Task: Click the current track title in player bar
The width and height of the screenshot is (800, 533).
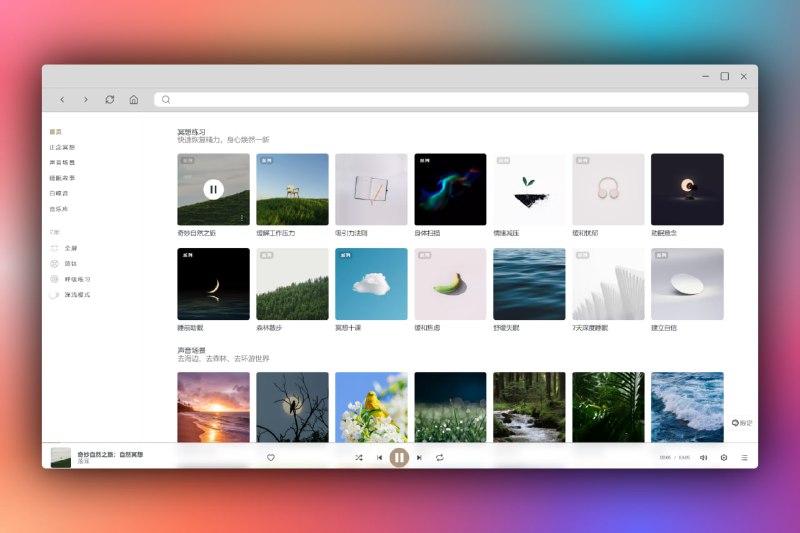Action: pos(110,454)
